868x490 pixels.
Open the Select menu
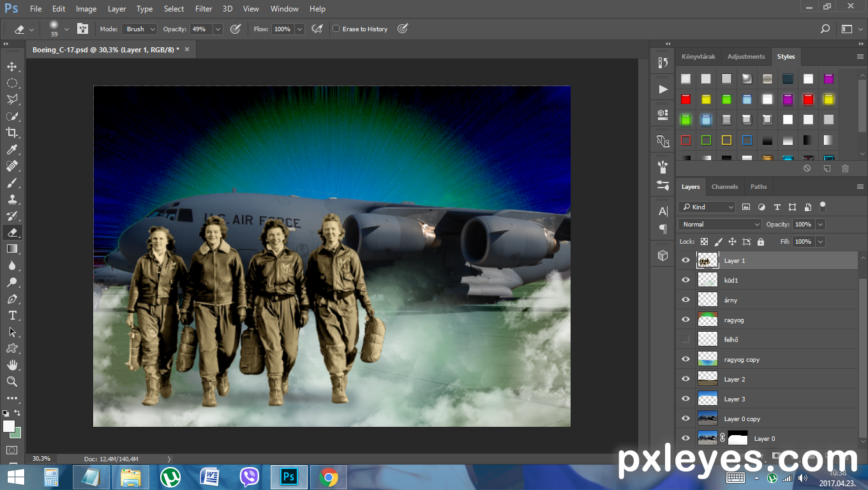pos(174,9)
